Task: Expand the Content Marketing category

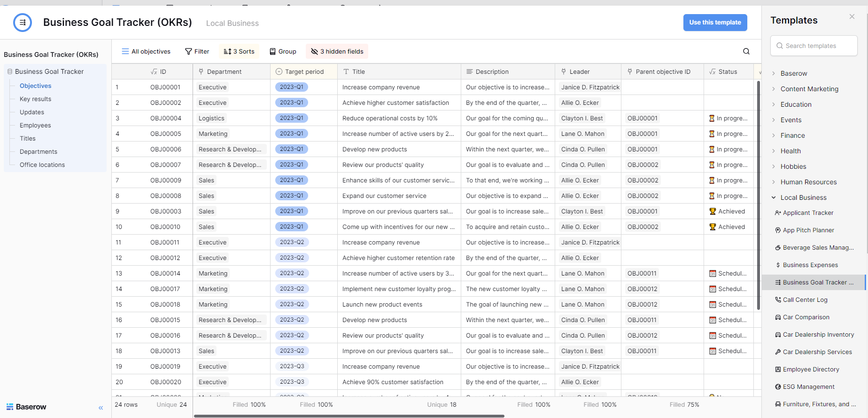Action: coord(809,89)
